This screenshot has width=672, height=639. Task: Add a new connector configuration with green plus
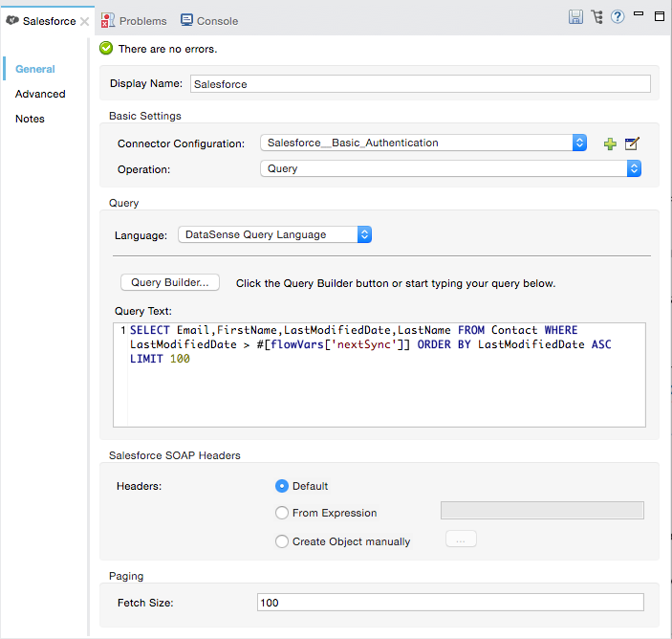click(x=610, y=143)
